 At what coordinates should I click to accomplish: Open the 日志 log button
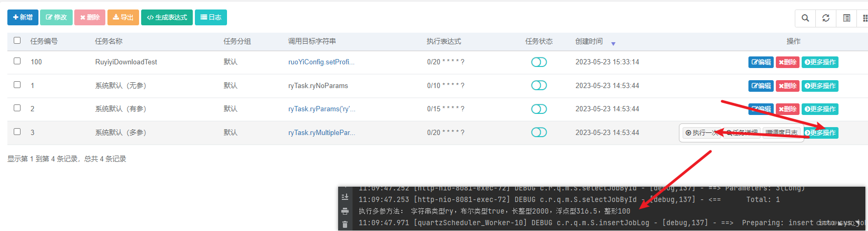211,17
